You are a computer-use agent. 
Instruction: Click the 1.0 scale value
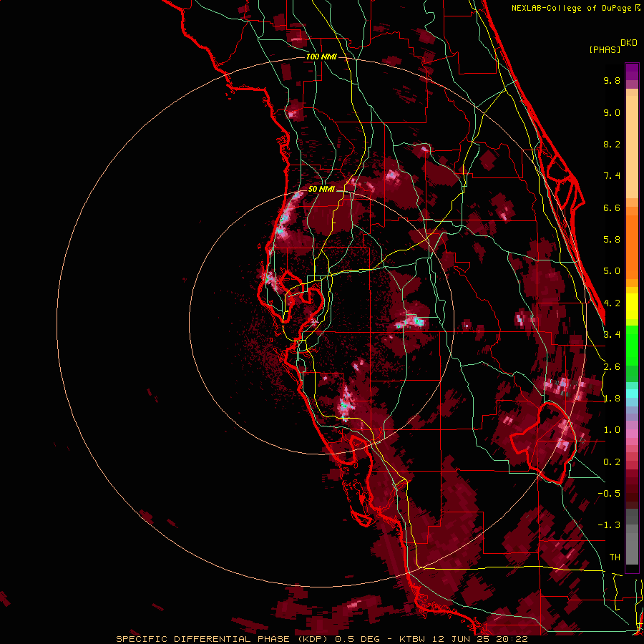pyautogui.click(x=612, y=430)
